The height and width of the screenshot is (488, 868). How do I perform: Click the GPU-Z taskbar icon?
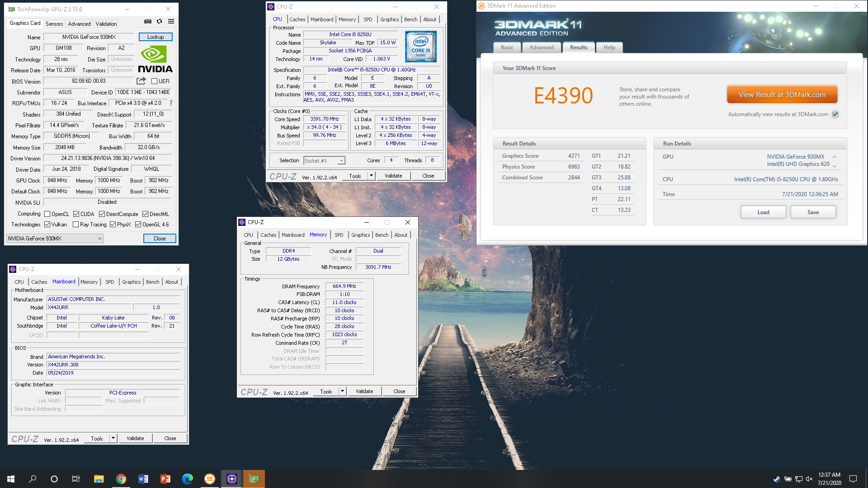click(254, 479)
